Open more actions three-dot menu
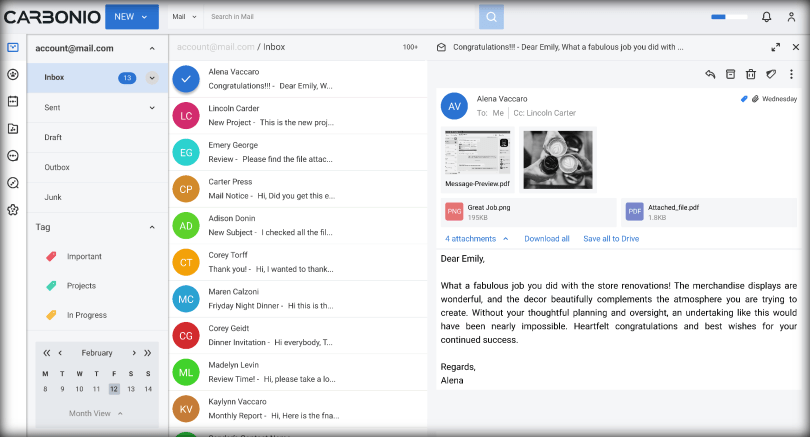The height and width of the screenshot is (437, 810). (x=791, y=74)
